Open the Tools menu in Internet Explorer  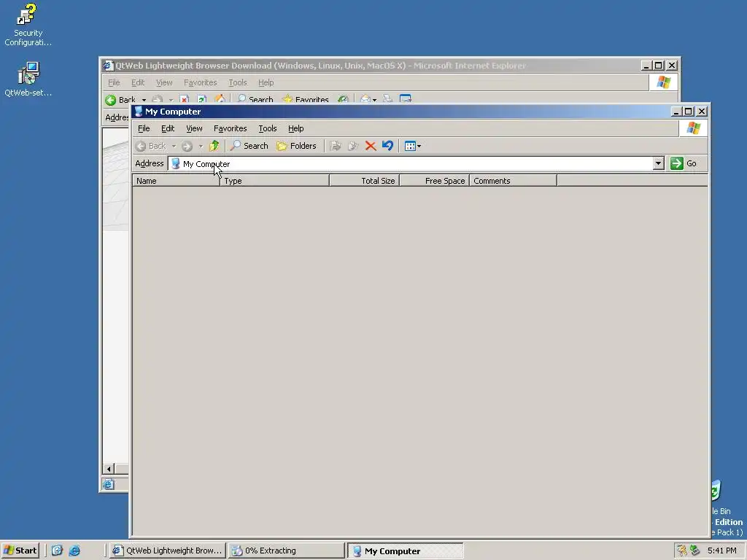click(238, 83)
